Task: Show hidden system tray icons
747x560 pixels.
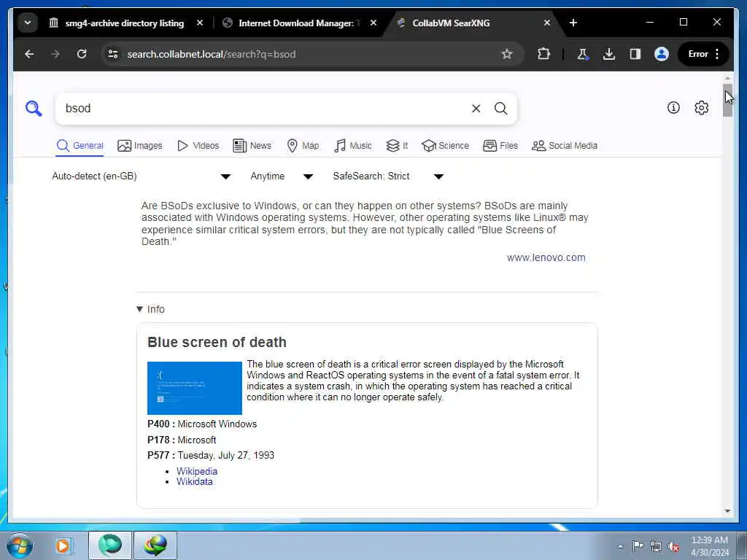Action: (620, 546)
